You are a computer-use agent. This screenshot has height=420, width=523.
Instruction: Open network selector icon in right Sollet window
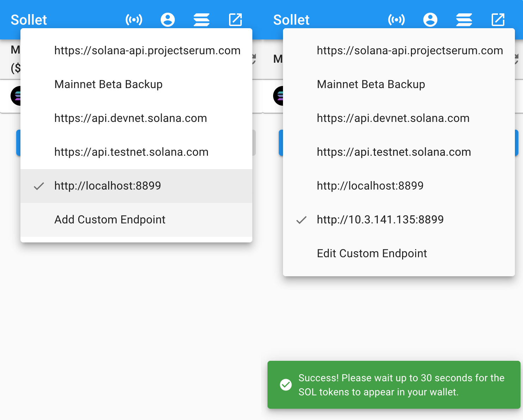pos(396,20)
